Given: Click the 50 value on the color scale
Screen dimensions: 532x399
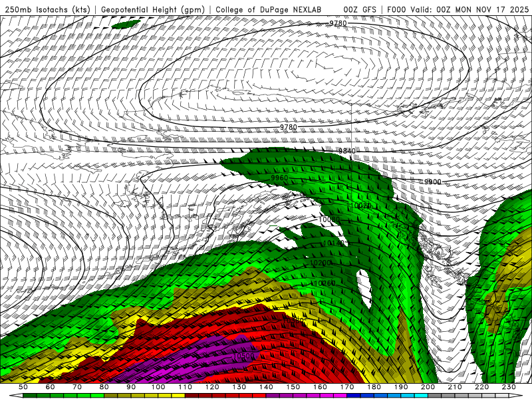Looking at the screenshot, I should coord(23,387).
